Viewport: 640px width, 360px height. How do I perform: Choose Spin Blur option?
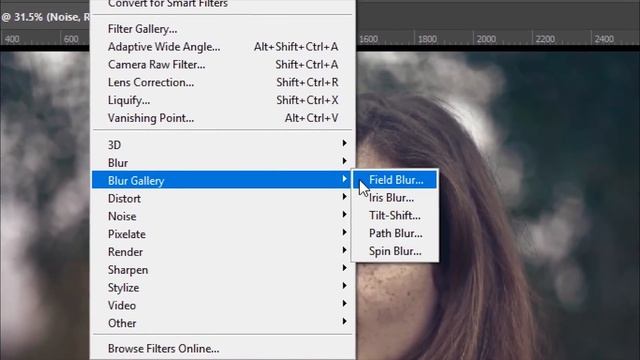pyautogui.click(x=395, y=251)
